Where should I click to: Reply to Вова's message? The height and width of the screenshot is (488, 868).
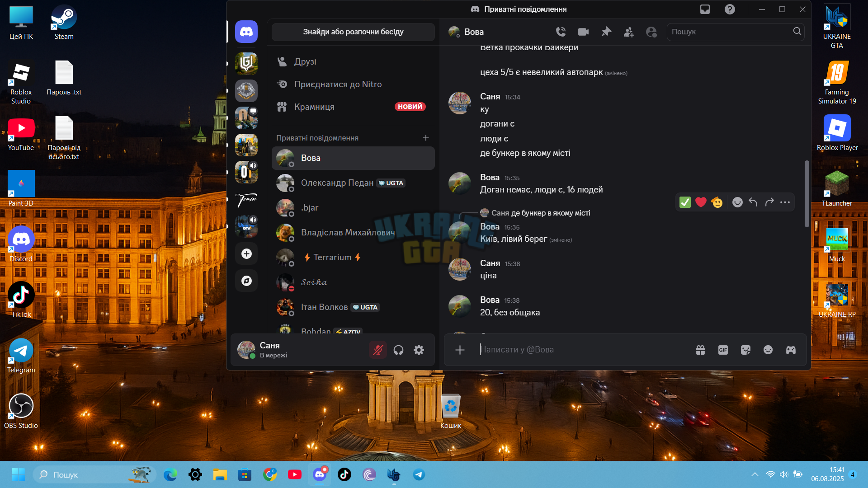coord(753,202)
